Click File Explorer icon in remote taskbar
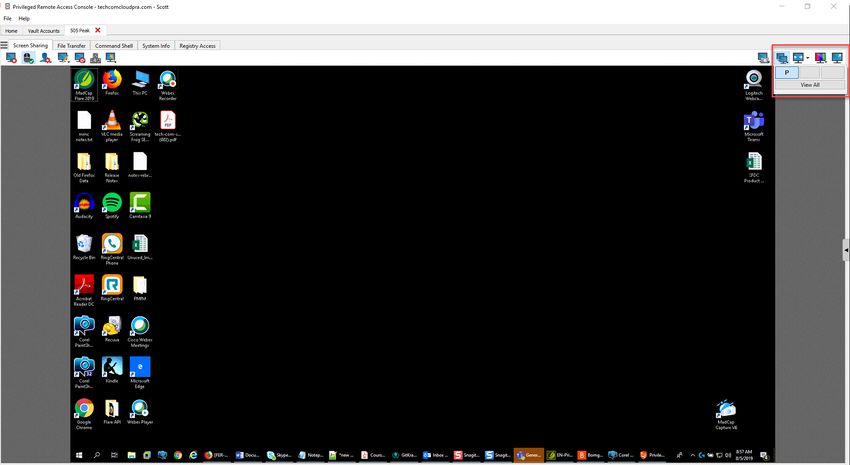 click(x=131, y=455)
